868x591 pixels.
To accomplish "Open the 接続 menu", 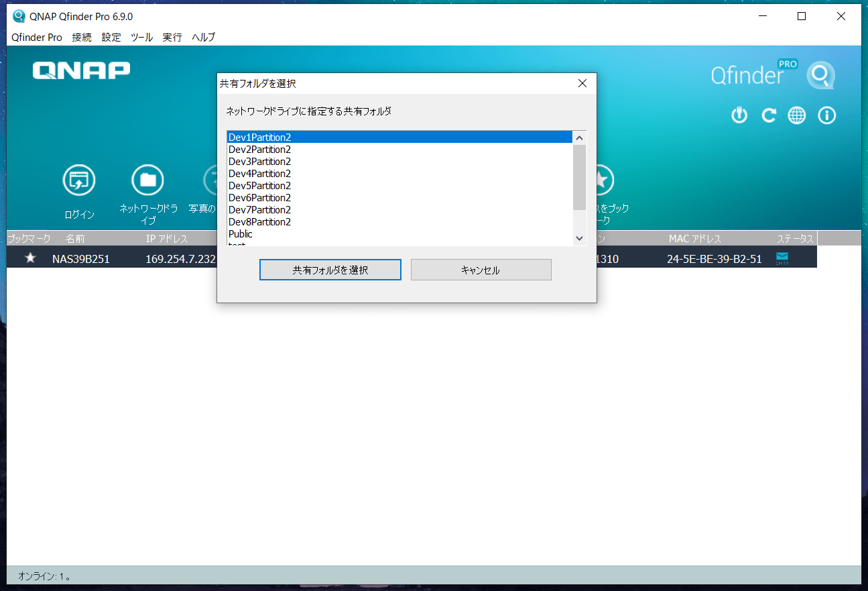I will [x=82, y=38].
